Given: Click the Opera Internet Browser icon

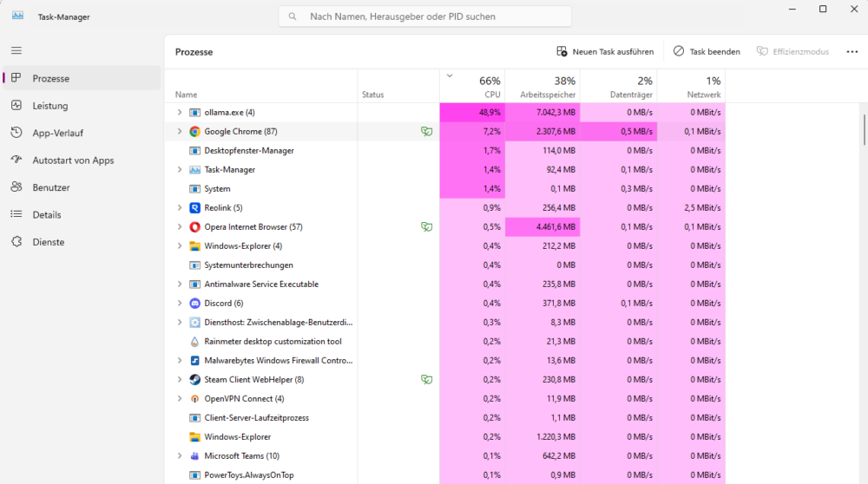Looking at the screenshot, I should coord(194,226).
